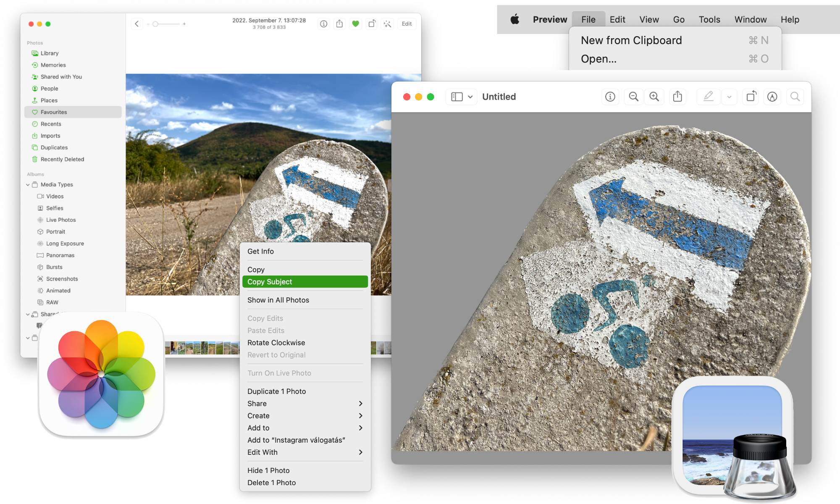The width and height of the screenshot is (840, 504).
Task: Open the Tools menu in menu bar
Action: 709,19
